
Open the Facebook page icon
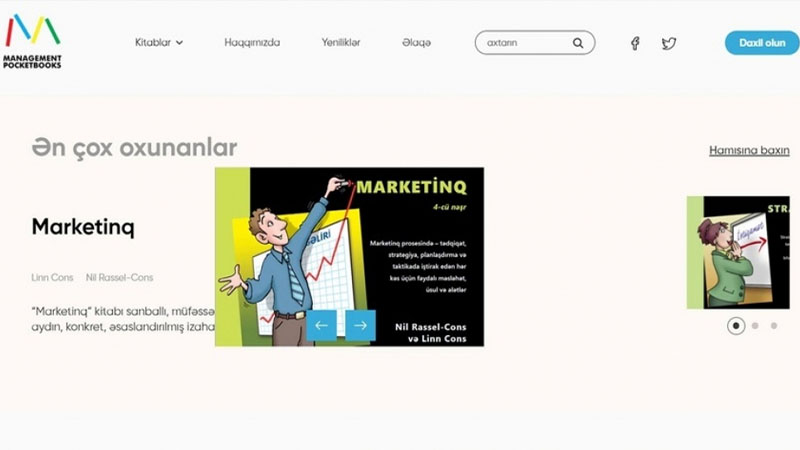click(635, 43)
